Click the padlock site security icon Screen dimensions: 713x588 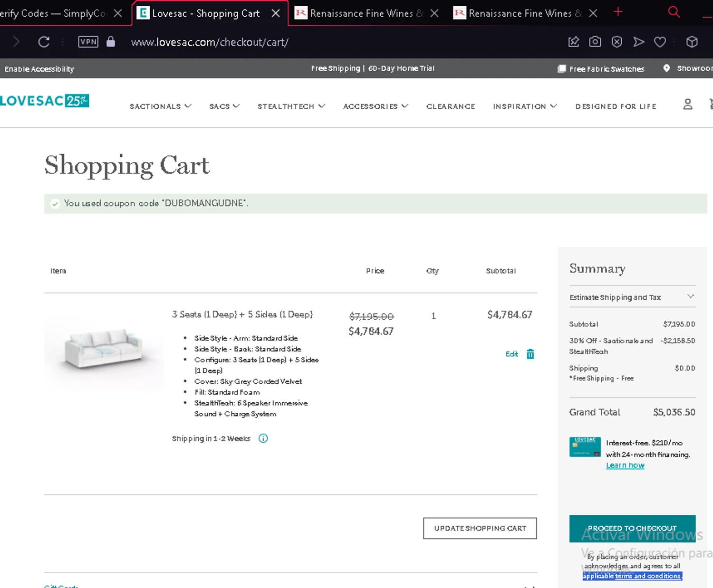tap(111, 42)
